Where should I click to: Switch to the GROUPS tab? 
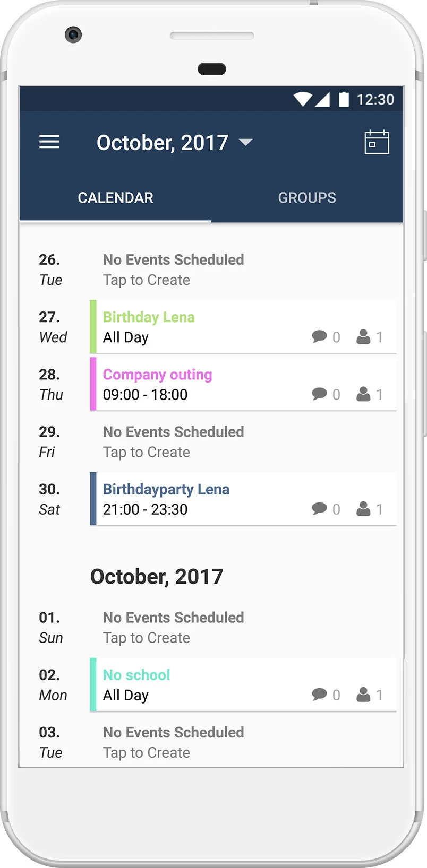[307, 198]
